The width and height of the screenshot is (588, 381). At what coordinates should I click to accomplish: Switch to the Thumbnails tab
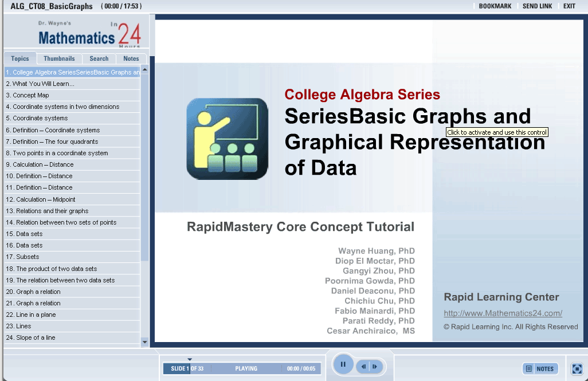click(59, 58)
